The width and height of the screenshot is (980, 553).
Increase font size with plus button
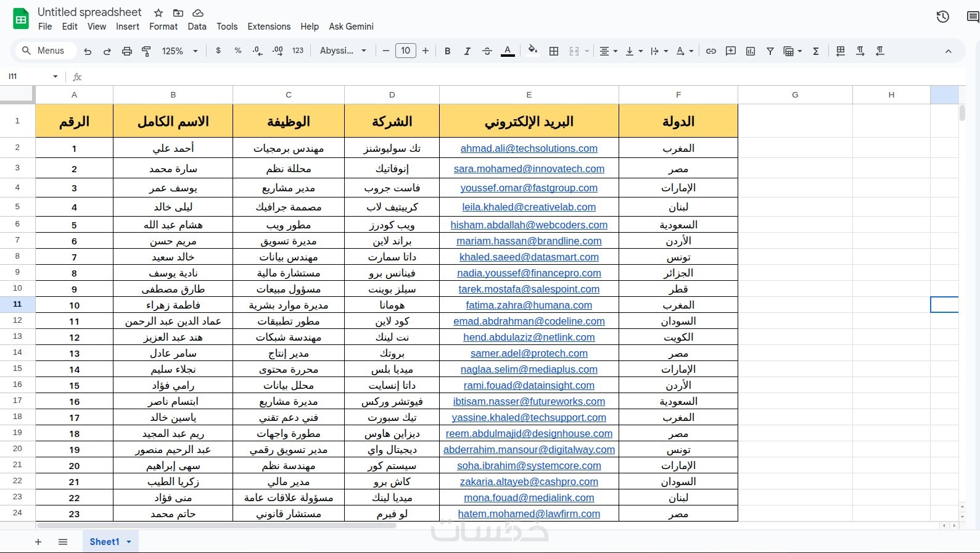coord(426,51)
